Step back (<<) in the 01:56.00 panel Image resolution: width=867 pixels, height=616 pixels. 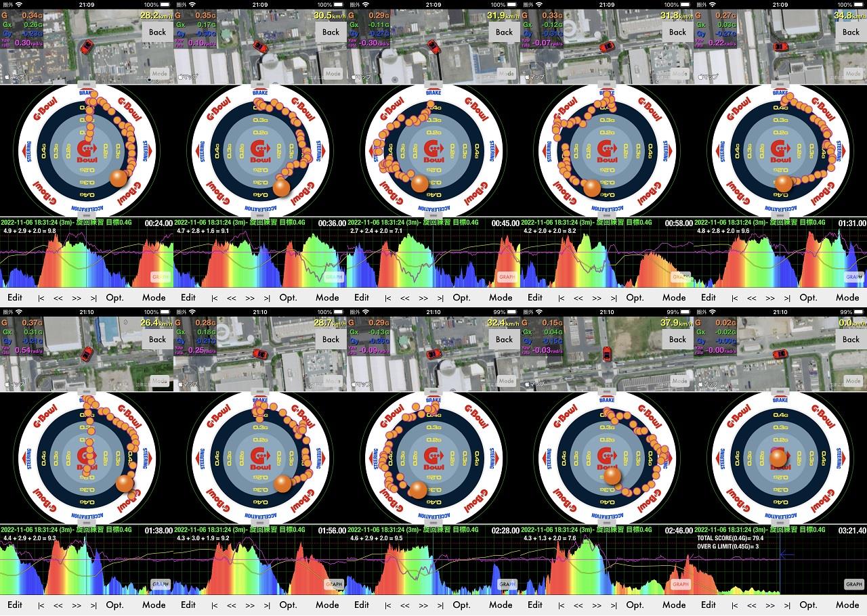pos(232,605)
